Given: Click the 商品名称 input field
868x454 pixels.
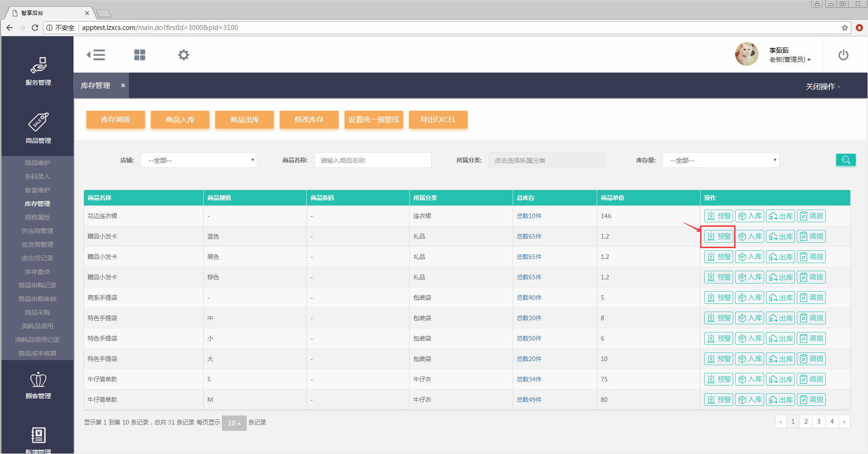Looking at the screenshot, I should click(x=373, y=160).
